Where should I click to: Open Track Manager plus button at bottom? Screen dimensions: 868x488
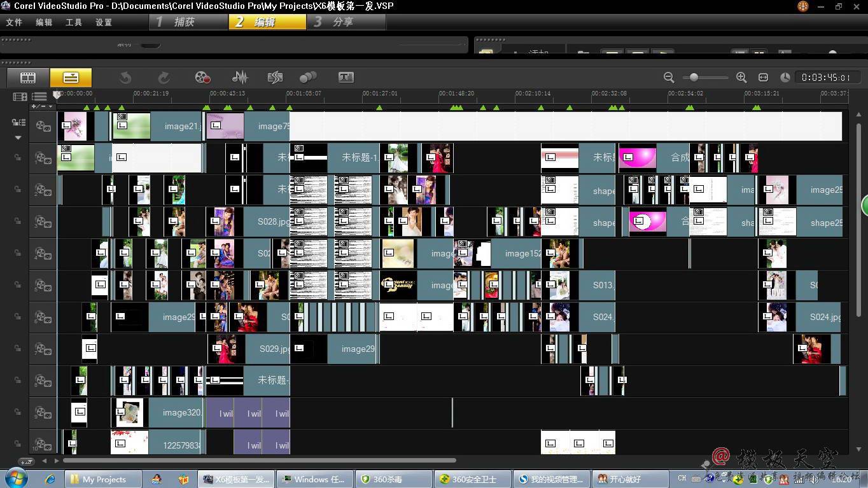[x=26, y=461]
